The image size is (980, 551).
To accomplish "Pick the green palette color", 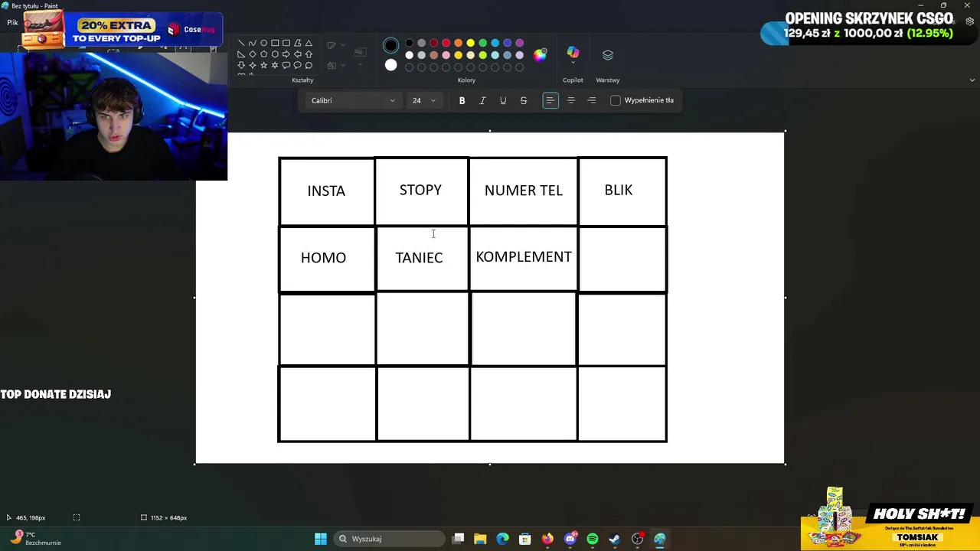I will [x=482, y=43].
